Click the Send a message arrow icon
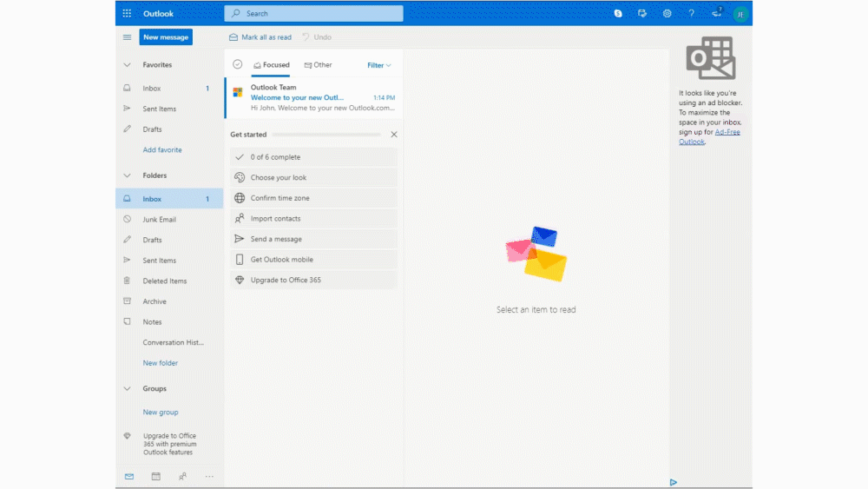The image size is (868, 489). [240, 239]
